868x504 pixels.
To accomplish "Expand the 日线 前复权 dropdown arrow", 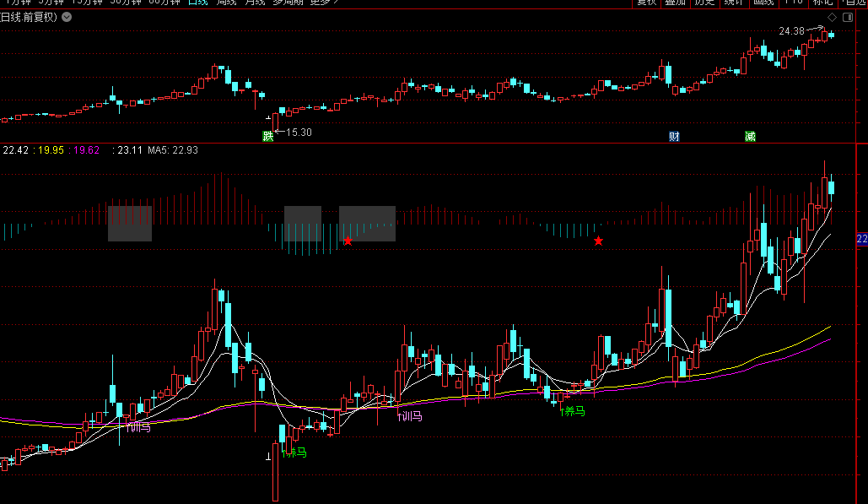I will (x=67, y=17).
